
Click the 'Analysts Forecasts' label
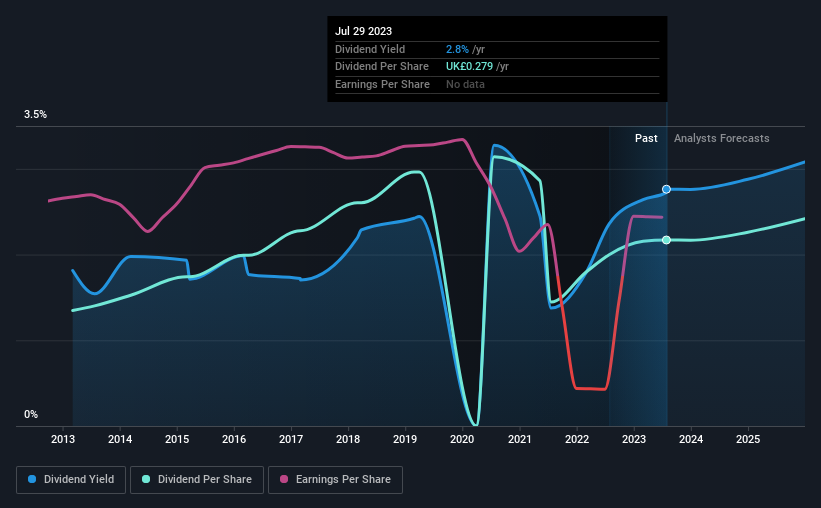click(x=722, y=138)
